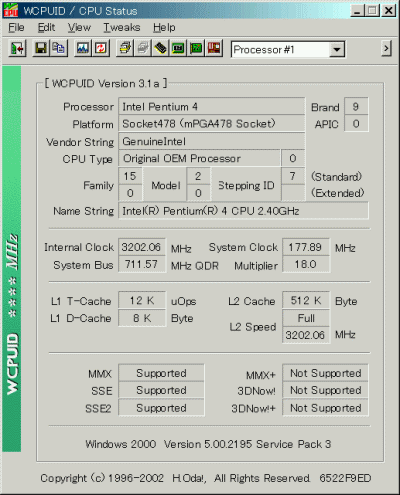This screenshot has height=495, width=400.
Task: Open the Processor #1 dropdown
Action: (337, 50)
